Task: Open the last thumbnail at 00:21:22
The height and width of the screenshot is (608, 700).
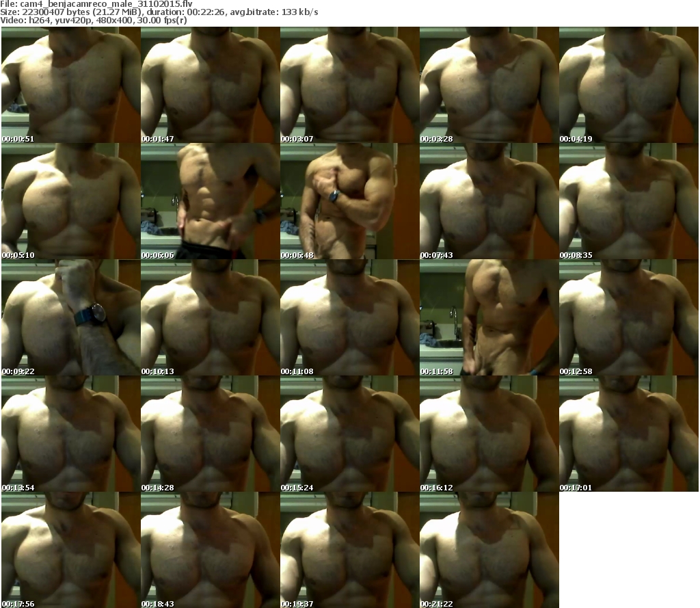Action: [x=489, y=550]
